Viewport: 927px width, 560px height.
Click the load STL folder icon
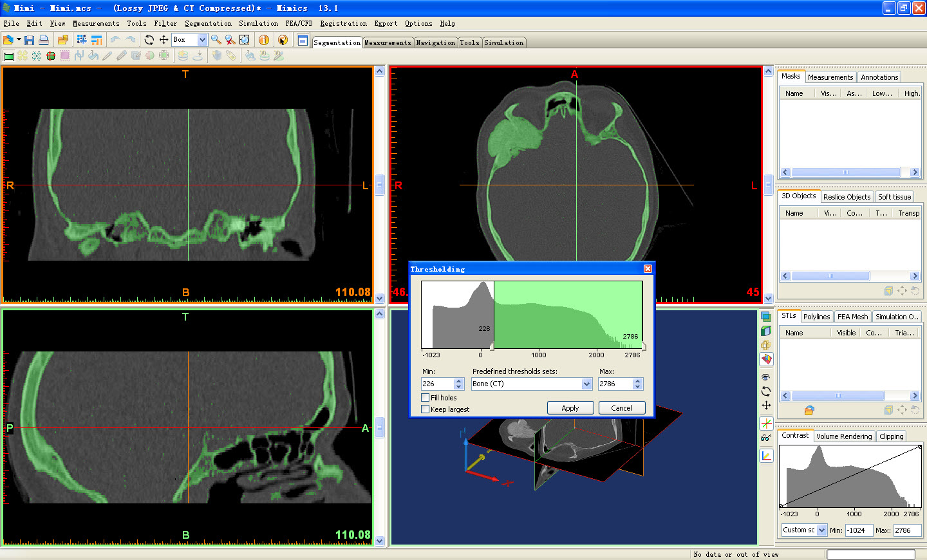[809, 410]
